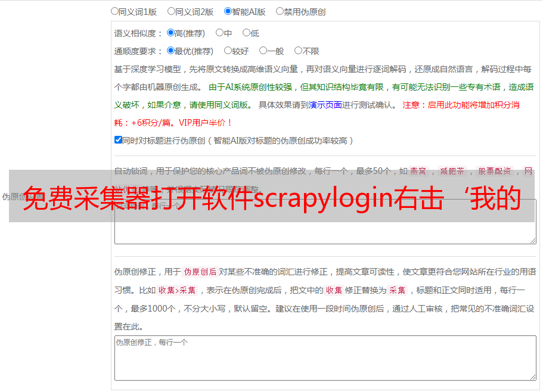Image resolution: width=543 pixels, height=392 pixels.
Task: Set 通顺度要求 to 不限
Action: pyautogui.click(x=298, y=51)
